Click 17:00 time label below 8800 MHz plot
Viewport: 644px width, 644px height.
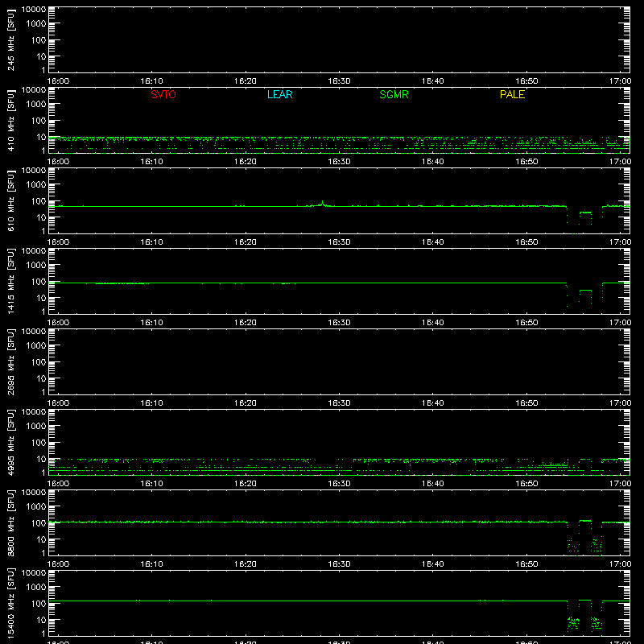(x=620, y=564)
